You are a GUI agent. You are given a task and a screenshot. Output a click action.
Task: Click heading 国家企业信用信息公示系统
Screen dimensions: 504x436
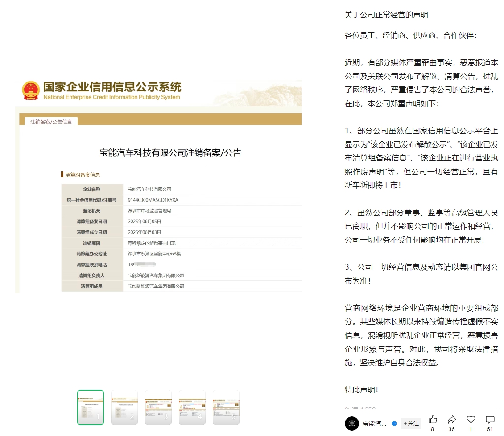click(x=112, y=87)
